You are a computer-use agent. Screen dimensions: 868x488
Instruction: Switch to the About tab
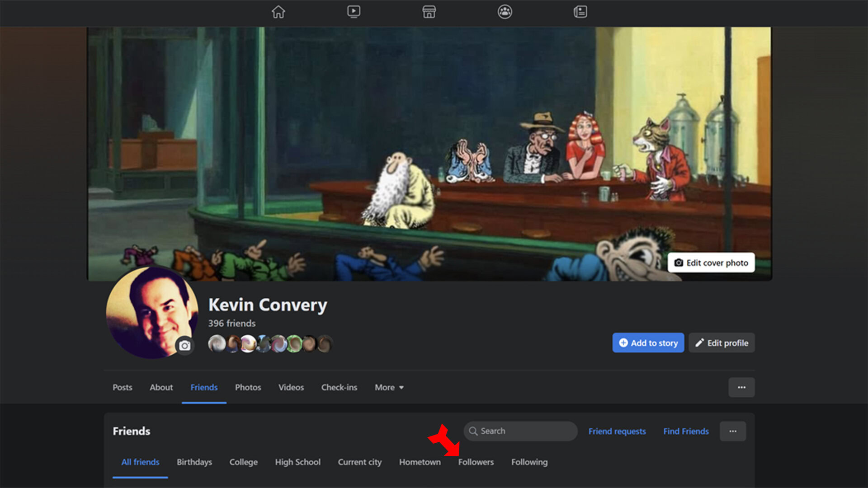161,388
